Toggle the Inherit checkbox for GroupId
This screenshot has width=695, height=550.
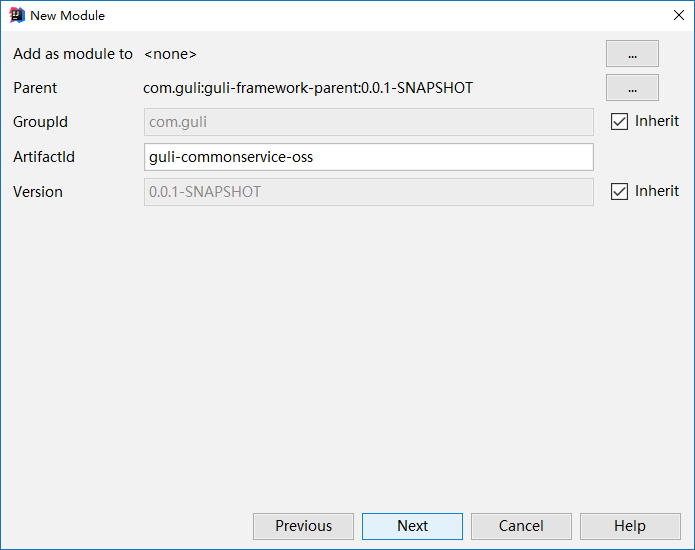pyautogui.click(x=620, y=122)
